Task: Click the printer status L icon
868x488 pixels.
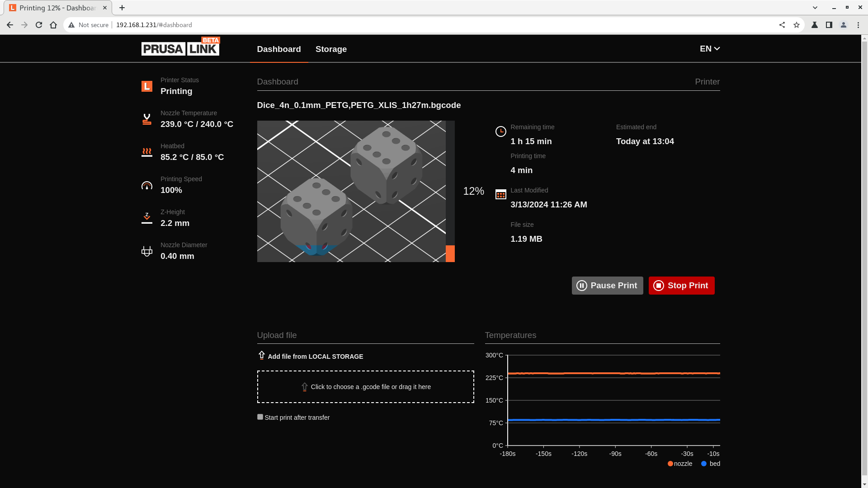Action: tap(147, 86)
